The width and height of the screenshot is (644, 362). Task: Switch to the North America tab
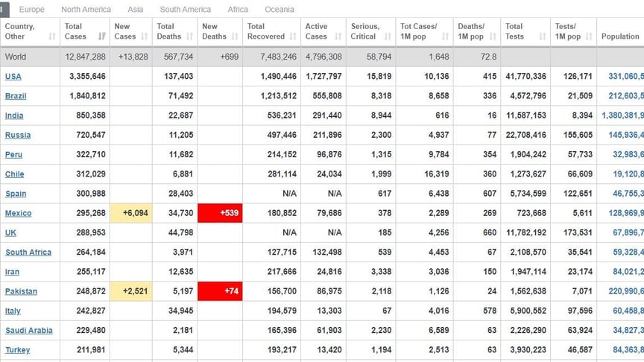86,10
